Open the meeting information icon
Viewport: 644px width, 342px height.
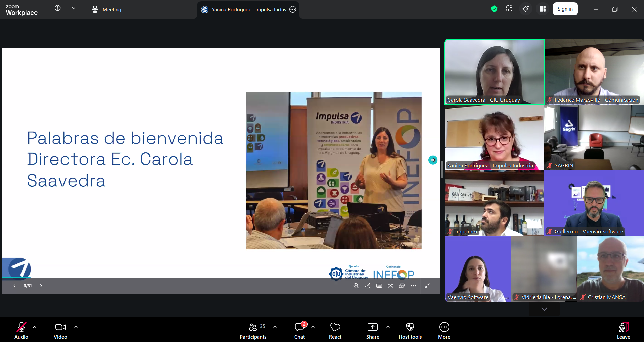[x=58, y=8]
